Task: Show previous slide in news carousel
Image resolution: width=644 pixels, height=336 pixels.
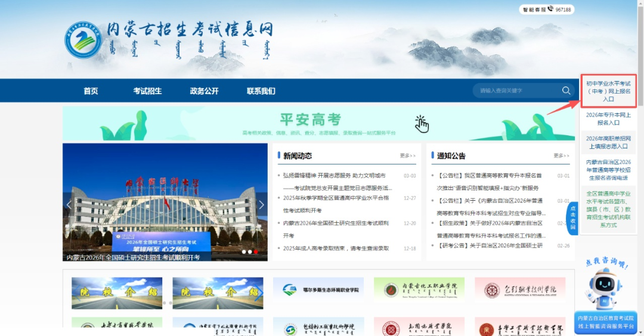Action: (x=69, y=205)
